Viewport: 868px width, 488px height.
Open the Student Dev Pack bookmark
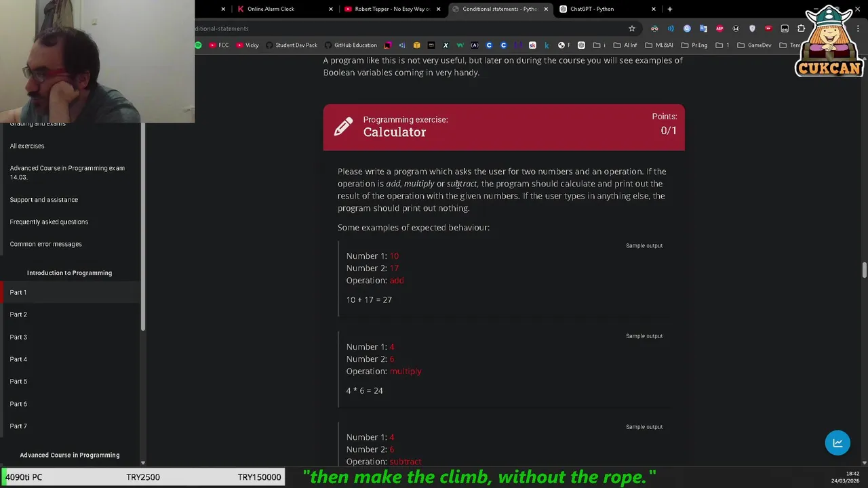(292, 45)
